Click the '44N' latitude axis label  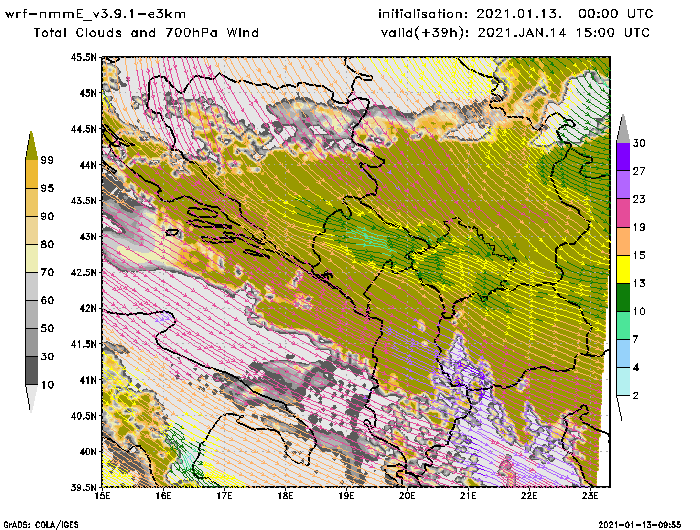88,165
